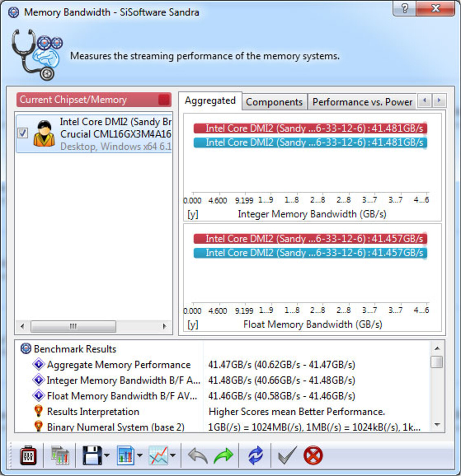The height and width of the screenshot is (476, 461).
Task: Click the results pane vertical scrollbar thumb
Action: [x=437, y=362]
